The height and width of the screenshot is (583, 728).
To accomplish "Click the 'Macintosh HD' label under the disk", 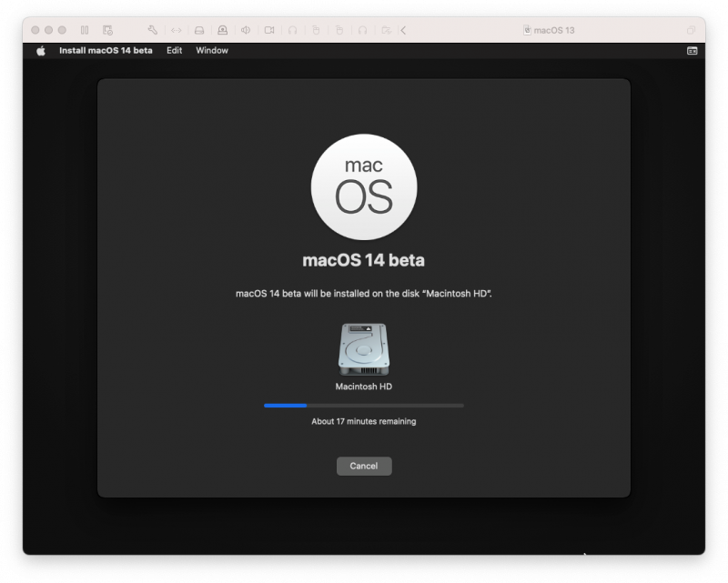I will tap(363, 387).
